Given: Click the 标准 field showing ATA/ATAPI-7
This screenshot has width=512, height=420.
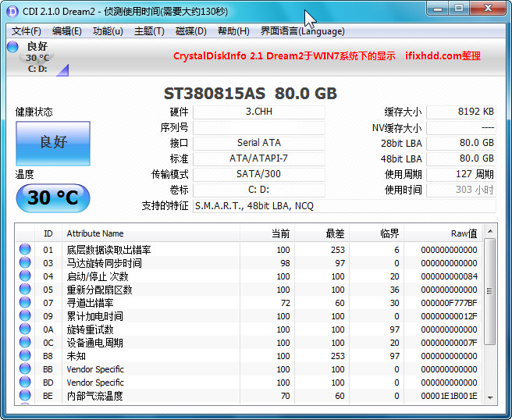Looking at the screenshot, I should click(x=259, y=158).
